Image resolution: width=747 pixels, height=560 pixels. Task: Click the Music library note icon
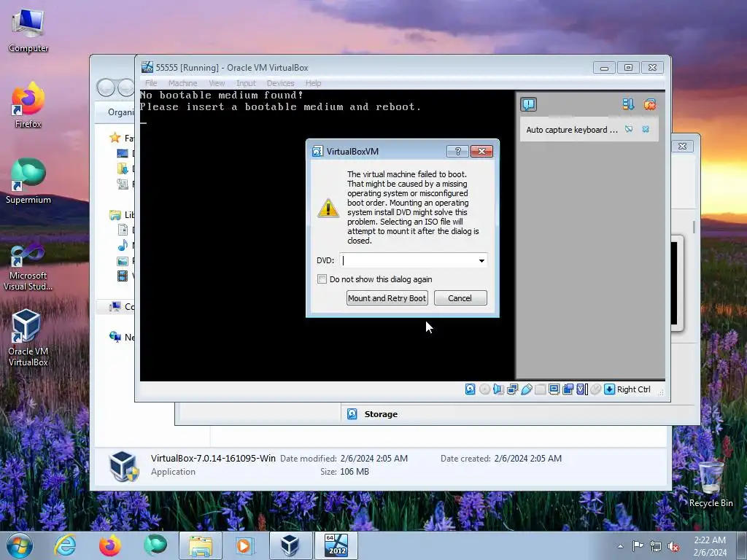[x=123, y=246]
